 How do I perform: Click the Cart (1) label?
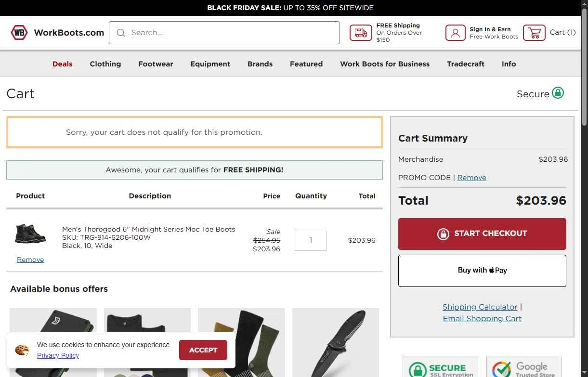click(562, 32)
